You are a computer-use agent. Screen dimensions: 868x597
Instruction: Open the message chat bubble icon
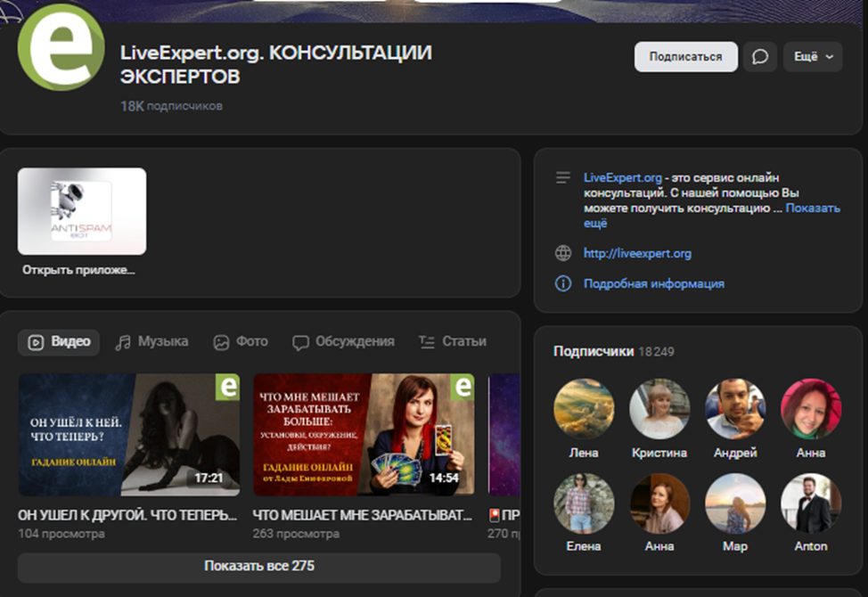pos(759,57)
